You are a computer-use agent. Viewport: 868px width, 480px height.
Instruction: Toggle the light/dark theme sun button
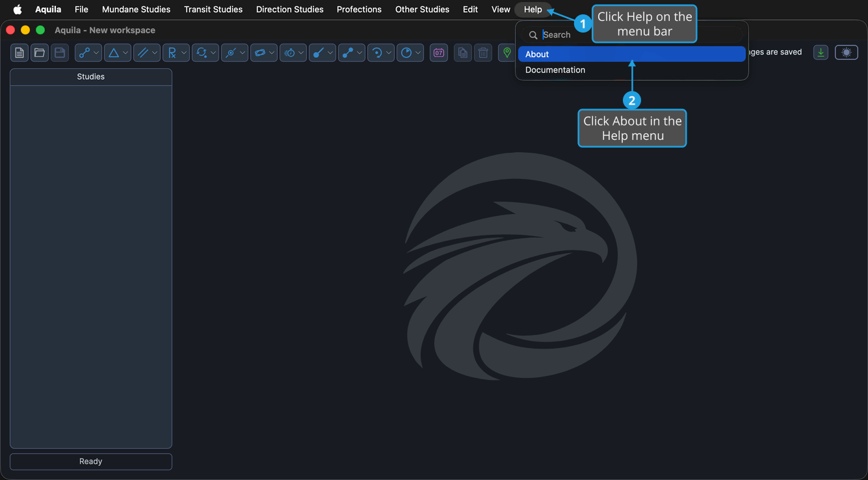click(x=847, y=53)
